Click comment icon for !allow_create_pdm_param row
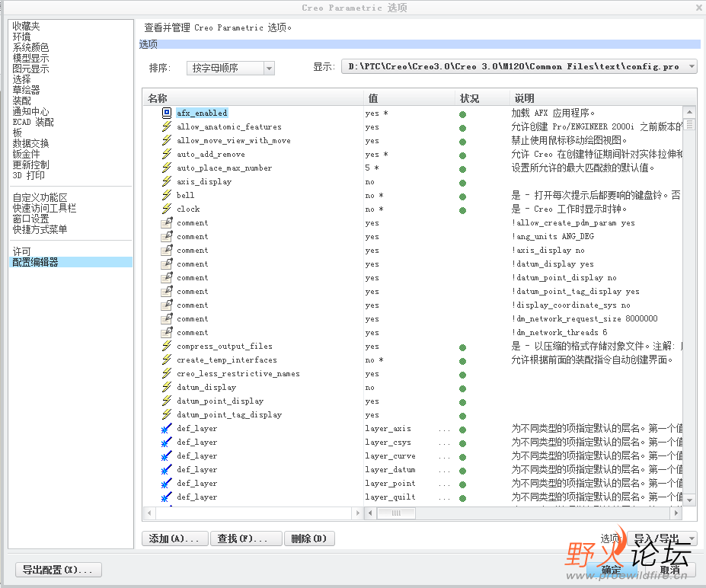This screenshot has width=706, height=588. 167,223
